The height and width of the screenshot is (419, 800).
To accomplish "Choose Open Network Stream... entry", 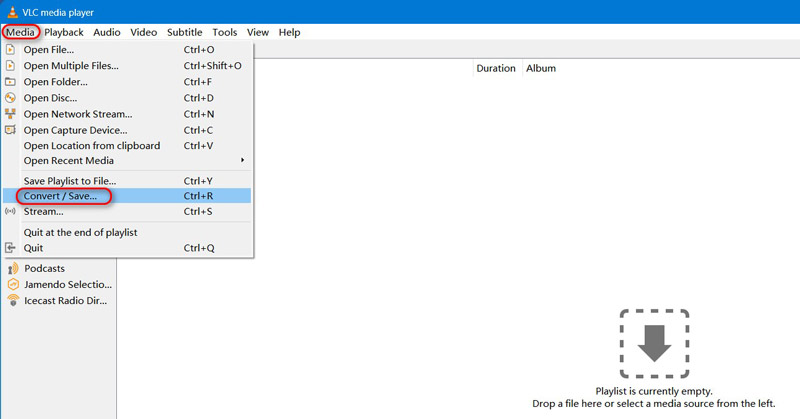I will [x=127, y=114].
